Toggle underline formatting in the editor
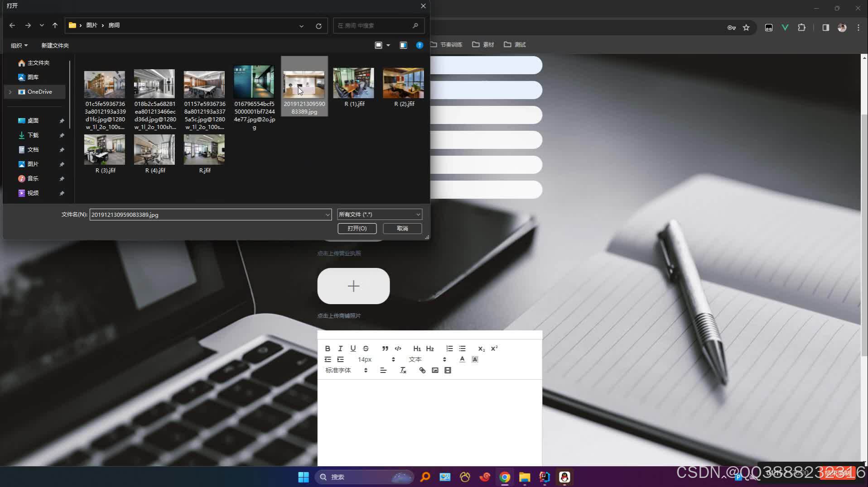 click(x=353, y=349)
